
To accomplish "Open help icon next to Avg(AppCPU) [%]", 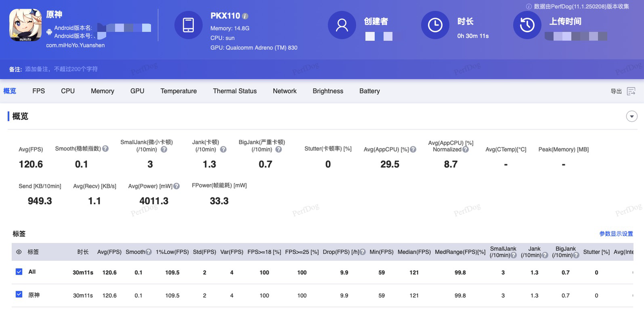I will [x=413, y=149].
